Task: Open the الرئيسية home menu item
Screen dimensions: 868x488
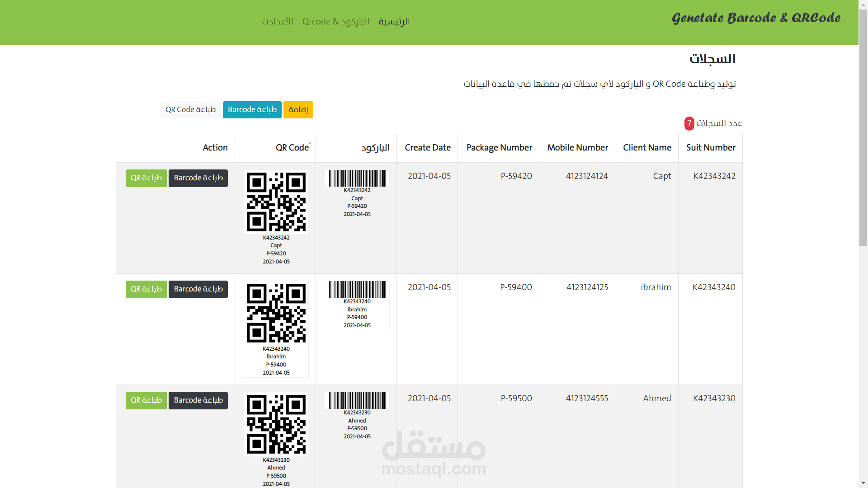Action: click(394, 22)
